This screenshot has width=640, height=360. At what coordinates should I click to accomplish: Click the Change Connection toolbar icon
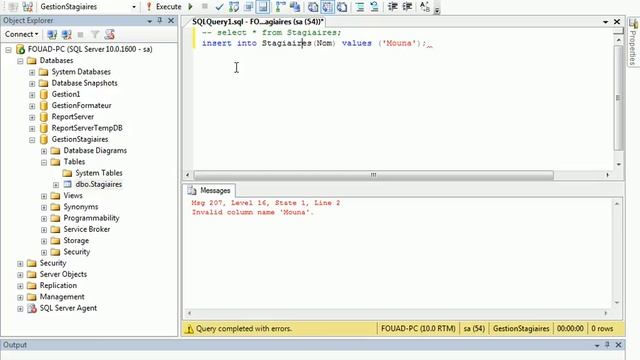click(28, 7)
